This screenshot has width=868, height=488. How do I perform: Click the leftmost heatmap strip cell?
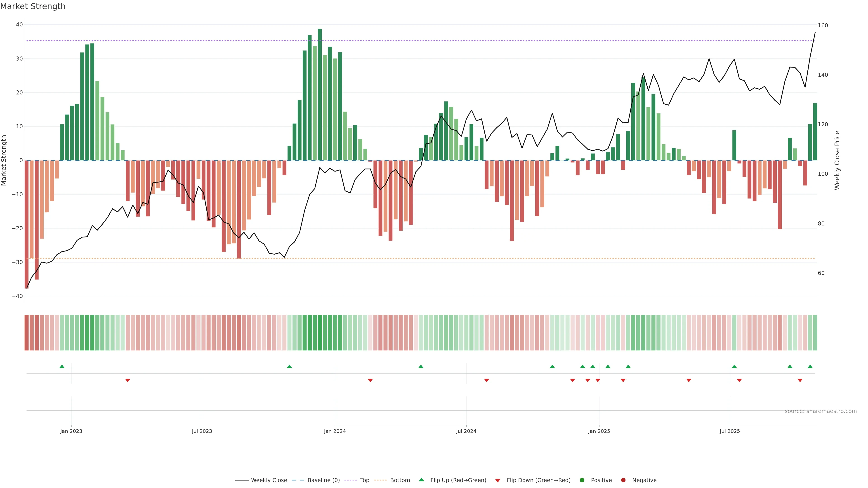pyautogui.click(x=26, y=332)
